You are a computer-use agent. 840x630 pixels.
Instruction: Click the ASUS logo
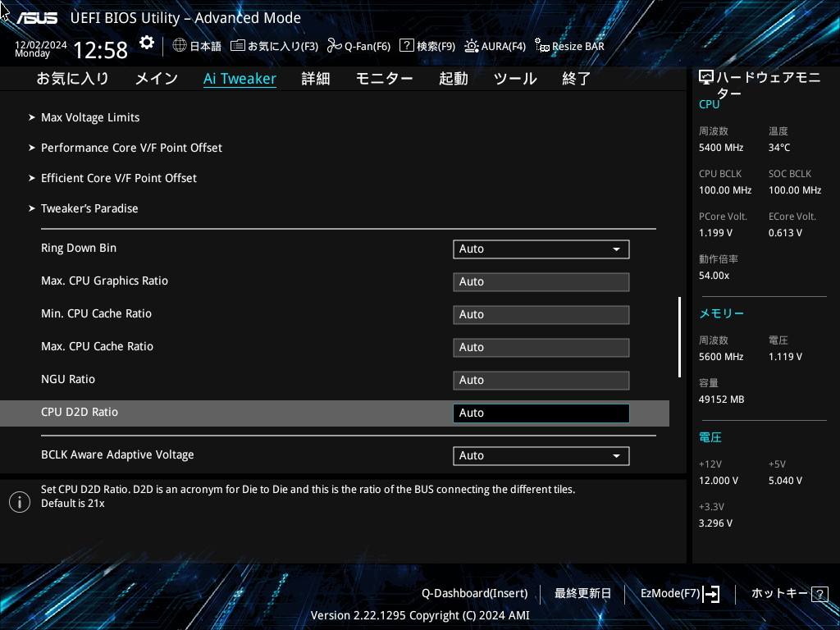tap(36, 18)
